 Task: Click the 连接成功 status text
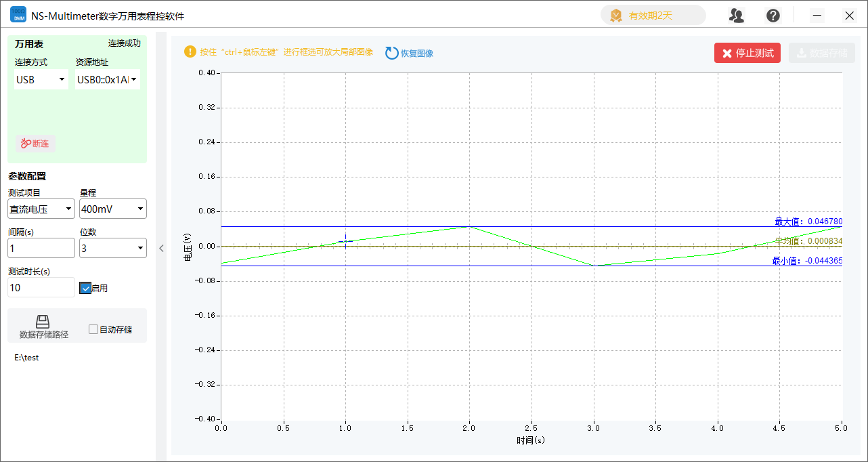click(x=125, y=43)
